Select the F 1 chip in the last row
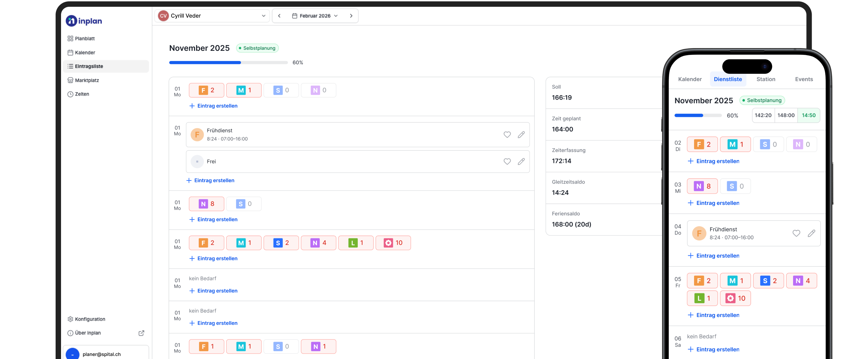 click(x=206, y=346)
